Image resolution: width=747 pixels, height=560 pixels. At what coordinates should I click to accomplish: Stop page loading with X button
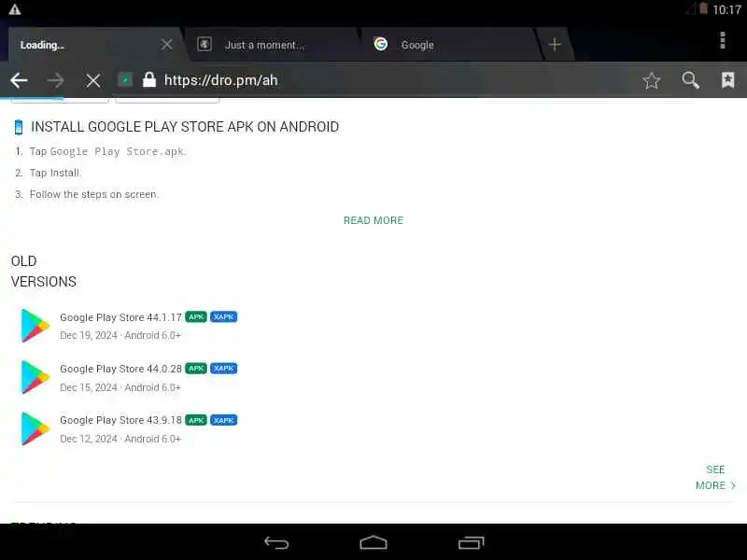point(92,80)
